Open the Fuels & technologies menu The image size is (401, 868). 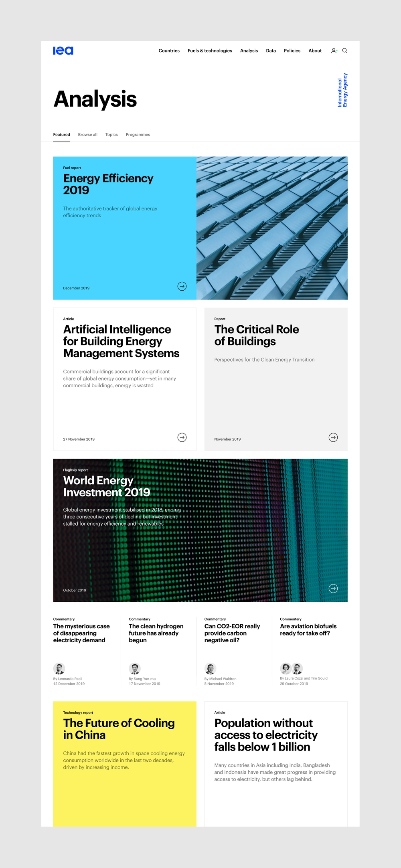coord(210,51)
